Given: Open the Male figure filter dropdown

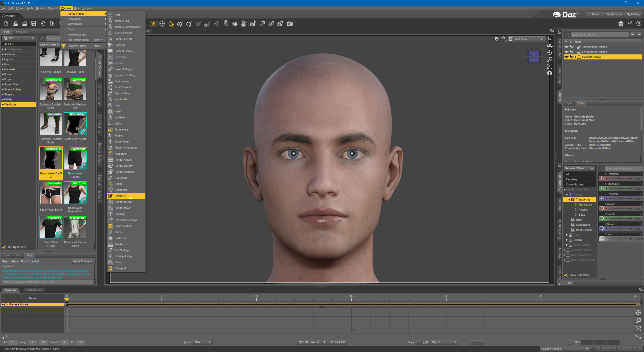Looking at the screenshot, I should [19, 38].
